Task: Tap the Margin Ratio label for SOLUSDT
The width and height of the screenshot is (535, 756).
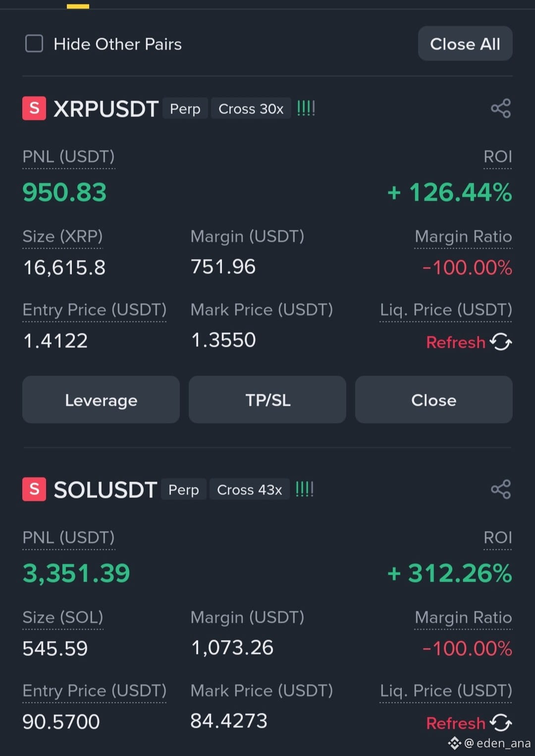Action: click(463, 618)
